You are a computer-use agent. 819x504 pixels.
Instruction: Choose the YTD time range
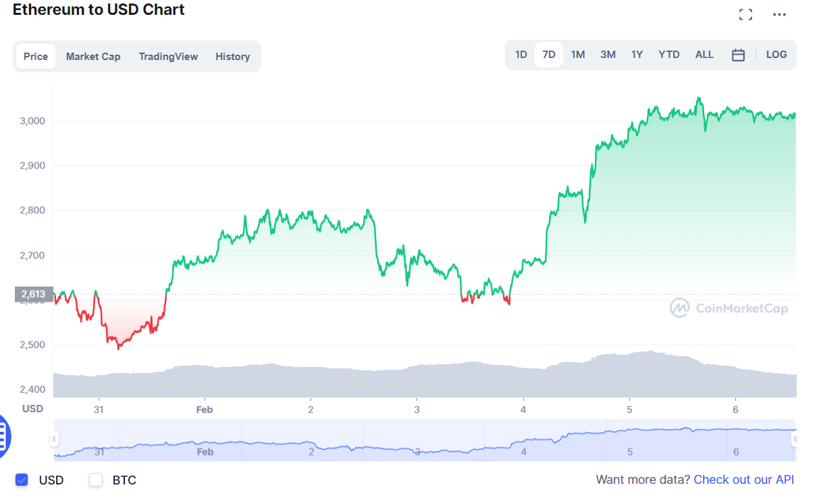(669, 55)
